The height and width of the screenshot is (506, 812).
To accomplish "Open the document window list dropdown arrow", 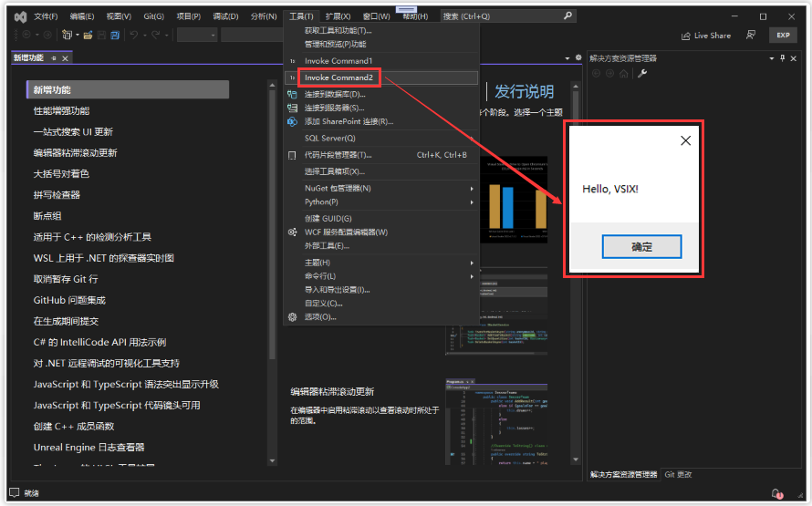I will [567, 58].
